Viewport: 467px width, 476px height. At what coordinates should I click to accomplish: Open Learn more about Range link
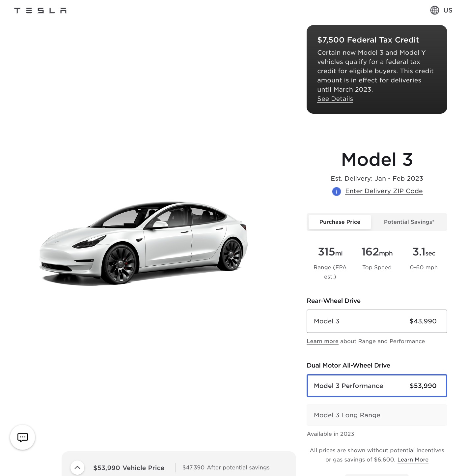[322, 342]
